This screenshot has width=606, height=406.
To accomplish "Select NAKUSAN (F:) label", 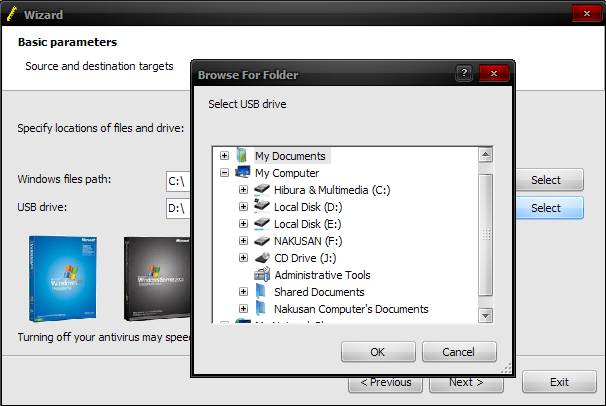I will (308, 241).
